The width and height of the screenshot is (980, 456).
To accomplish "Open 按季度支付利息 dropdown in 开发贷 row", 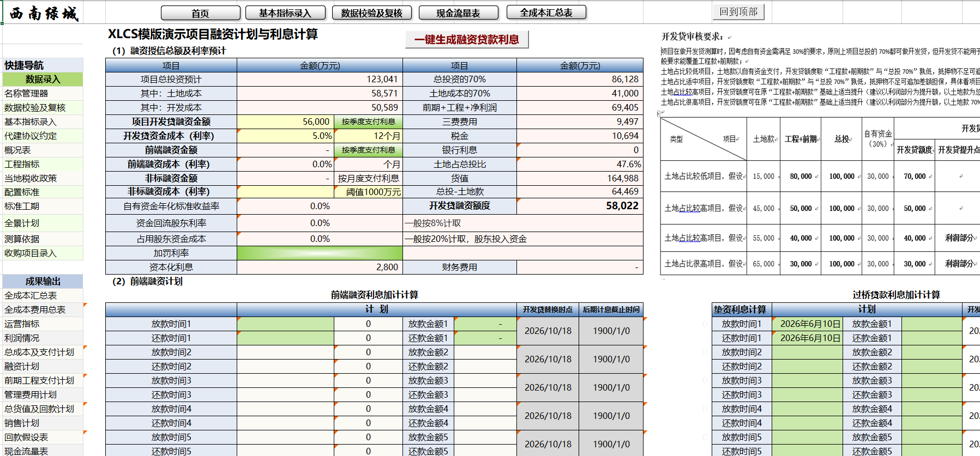I will (368, 121).
